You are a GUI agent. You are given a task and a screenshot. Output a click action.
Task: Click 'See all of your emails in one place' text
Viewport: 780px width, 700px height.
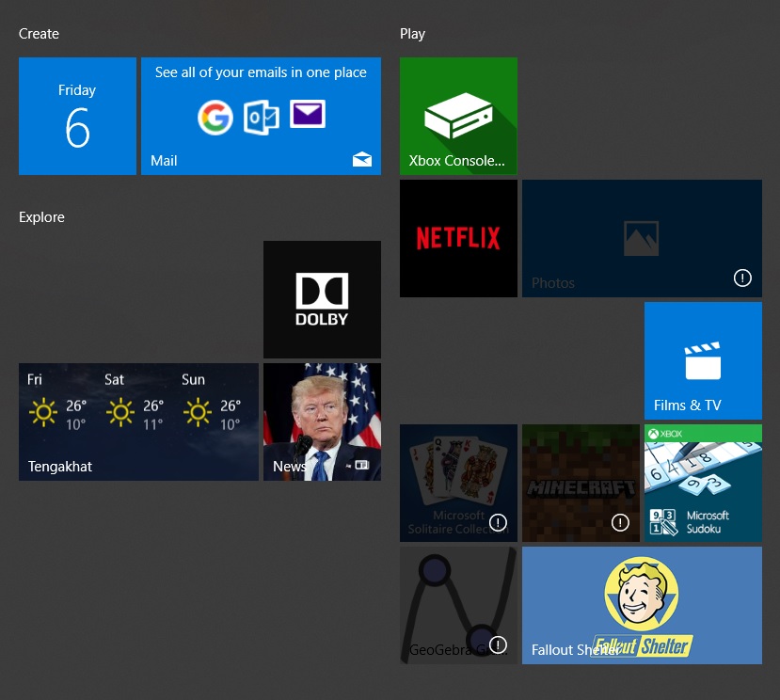pyautogui.click(x=261, y=72)
